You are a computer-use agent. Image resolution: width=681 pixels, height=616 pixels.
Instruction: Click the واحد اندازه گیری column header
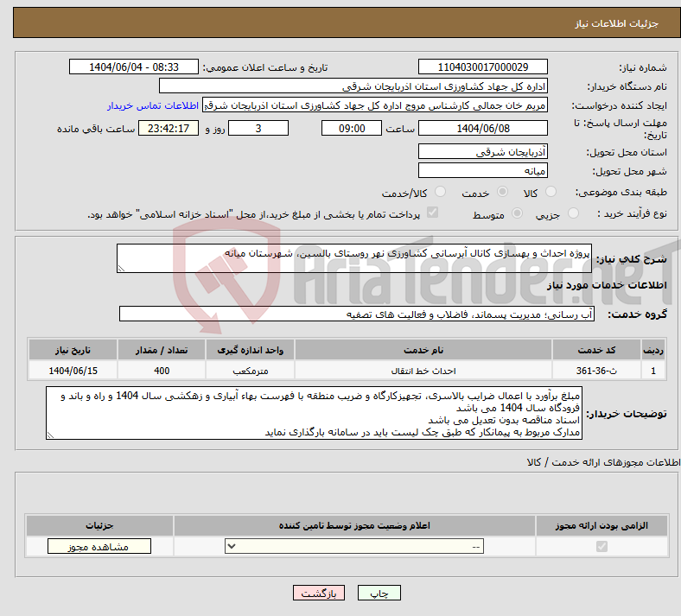(250, 350)
